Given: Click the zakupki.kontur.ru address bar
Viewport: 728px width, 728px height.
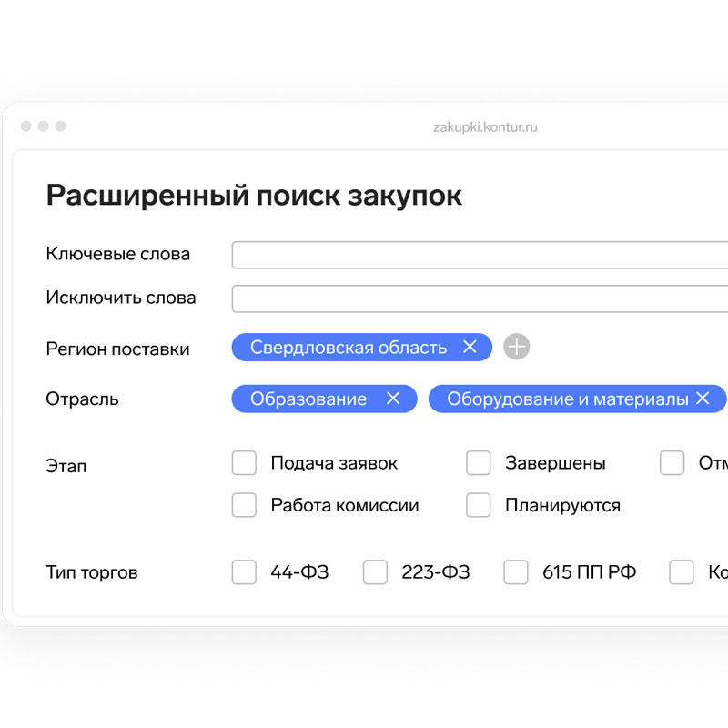Looking at the screenshot, I should tap(485, 127).
